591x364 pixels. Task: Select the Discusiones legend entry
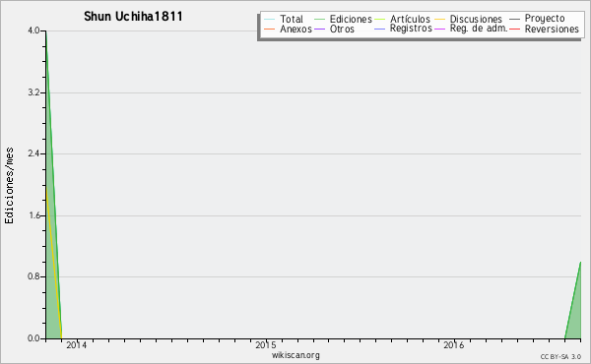coord(469,19)
